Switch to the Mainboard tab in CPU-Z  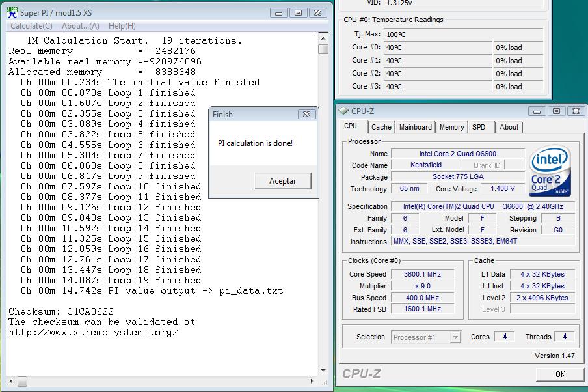(x=416, y=127)
